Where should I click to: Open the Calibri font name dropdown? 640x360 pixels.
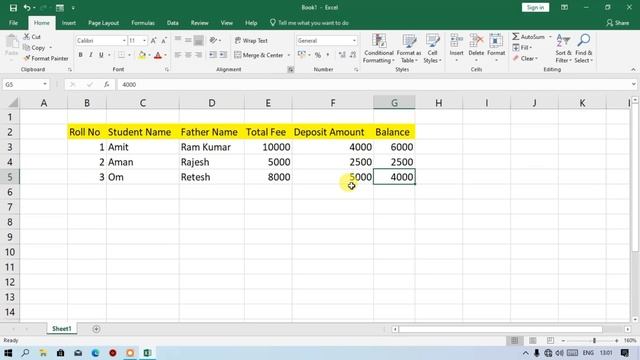[124, 41]
